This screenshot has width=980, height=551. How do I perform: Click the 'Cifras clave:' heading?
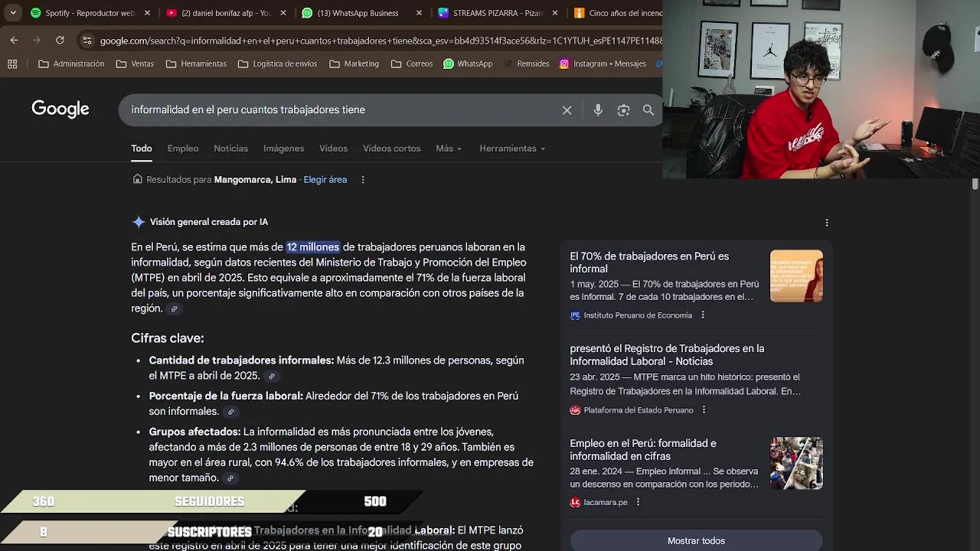168,338
